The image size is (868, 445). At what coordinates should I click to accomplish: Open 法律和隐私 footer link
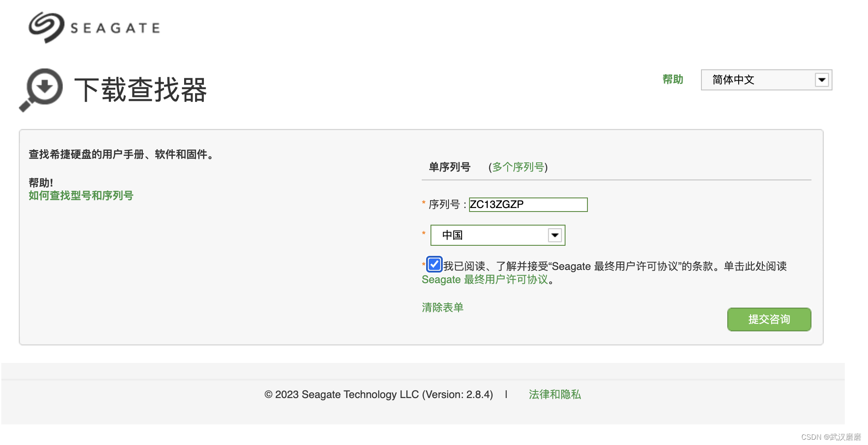click(555, 395)
